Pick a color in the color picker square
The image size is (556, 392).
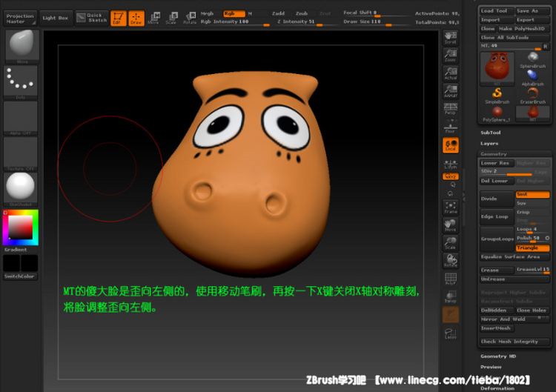click(21, 227)
